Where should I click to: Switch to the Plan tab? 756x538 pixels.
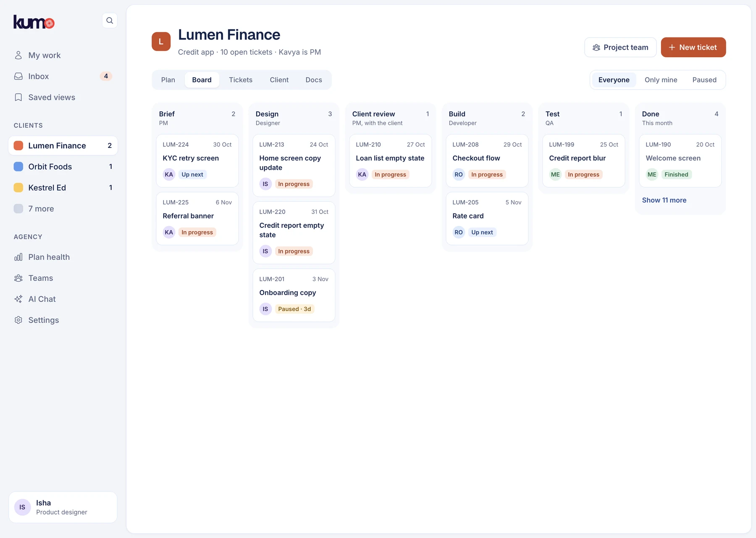tap(168, 80)
